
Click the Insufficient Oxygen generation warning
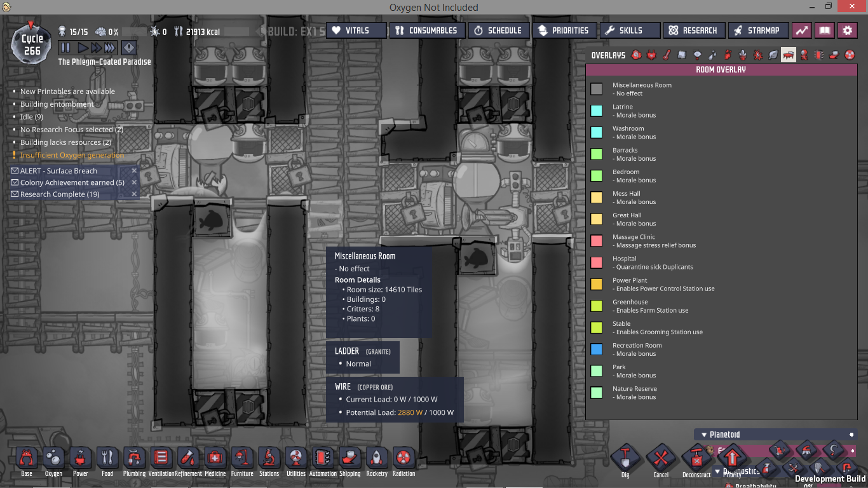[x=72, y=155]
